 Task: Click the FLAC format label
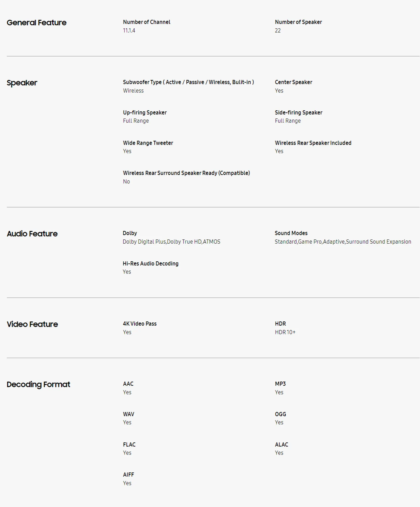click(129, 445)
